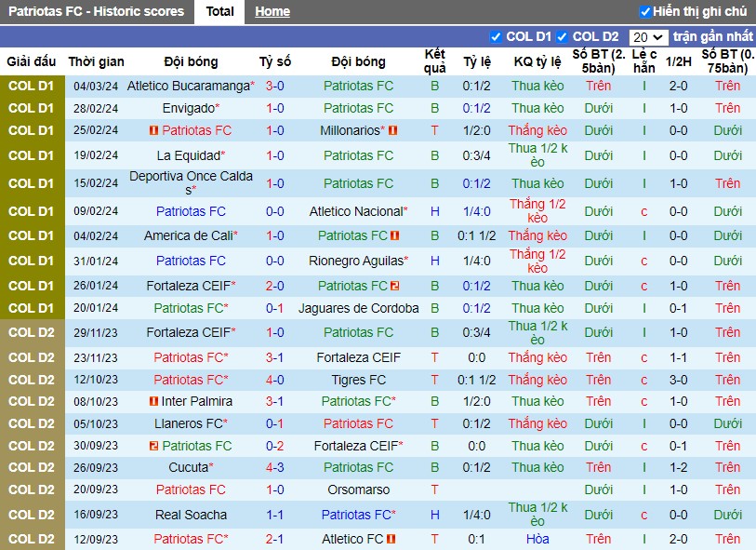Open the Llaneros FC team link
The height and width of the screenshot is (550, 756).
click(x=189, y=423)
